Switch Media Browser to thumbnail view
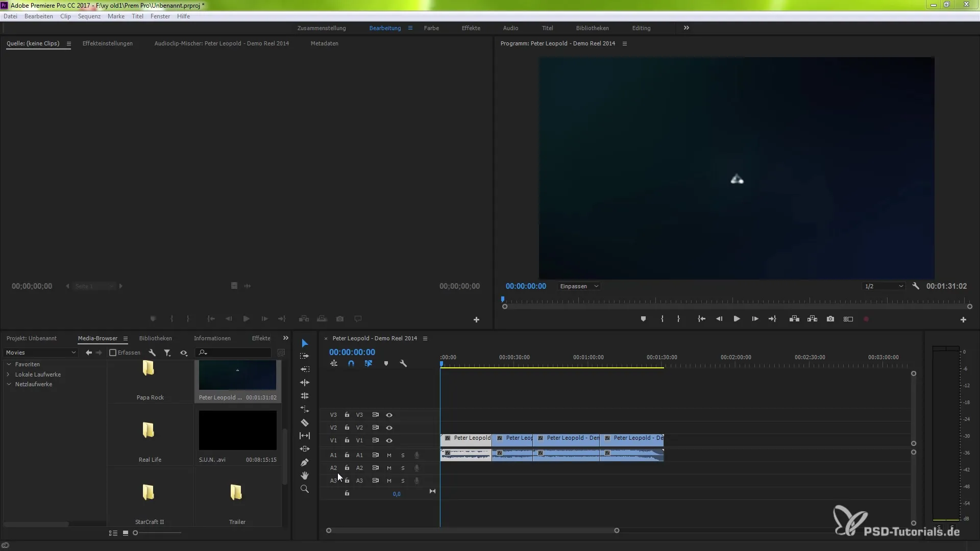The height and width of the screenshot is (551, 980). click(126, 533)
